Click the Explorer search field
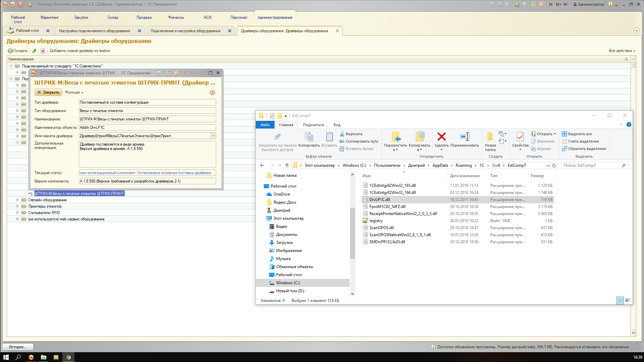 [594, 165]
